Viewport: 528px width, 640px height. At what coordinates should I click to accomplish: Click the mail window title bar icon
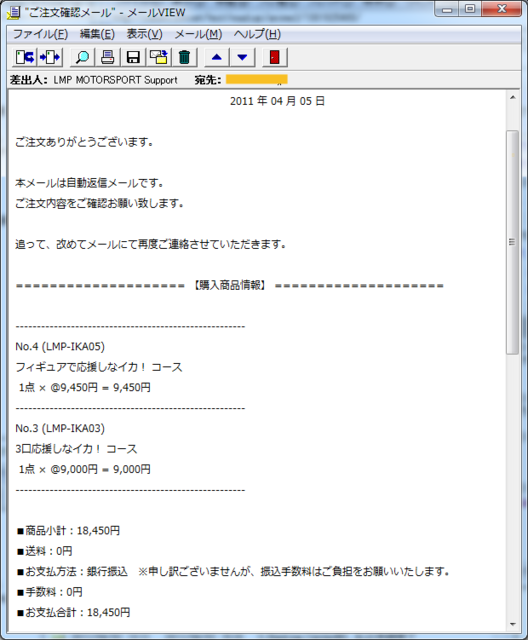pyautogui.click(x=13, y=13)
